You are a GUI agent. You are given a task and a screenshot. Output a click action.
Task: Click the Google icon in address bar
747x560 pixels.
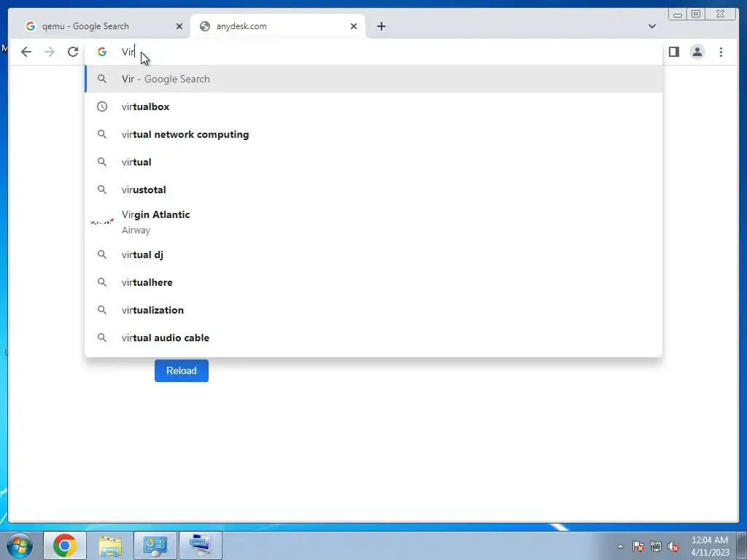(102, 52)
